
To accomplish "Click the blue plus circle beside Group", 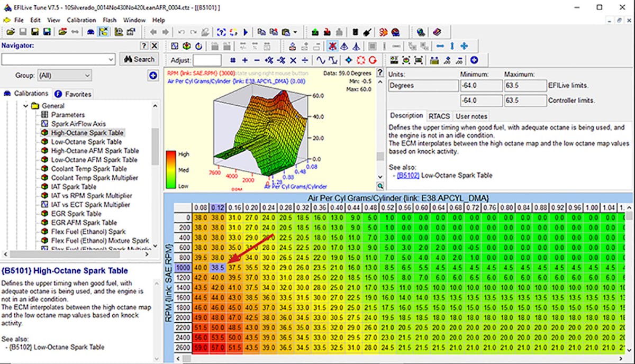I will (152, 76).
